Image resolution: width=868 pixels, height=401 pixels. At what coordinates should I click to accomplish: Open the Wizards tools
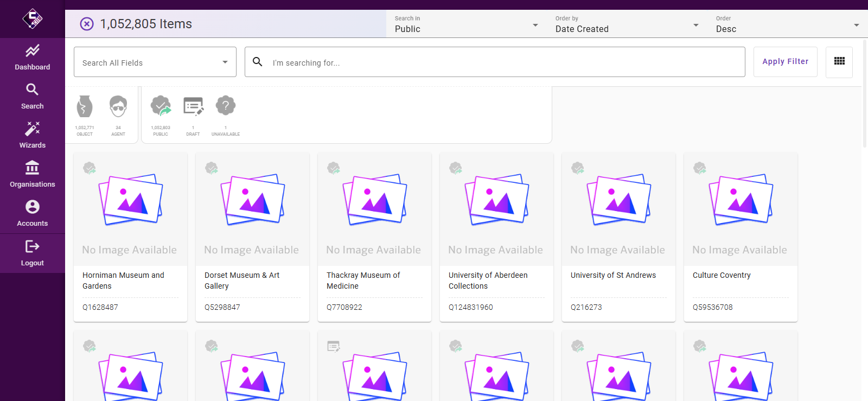point(33,136)
